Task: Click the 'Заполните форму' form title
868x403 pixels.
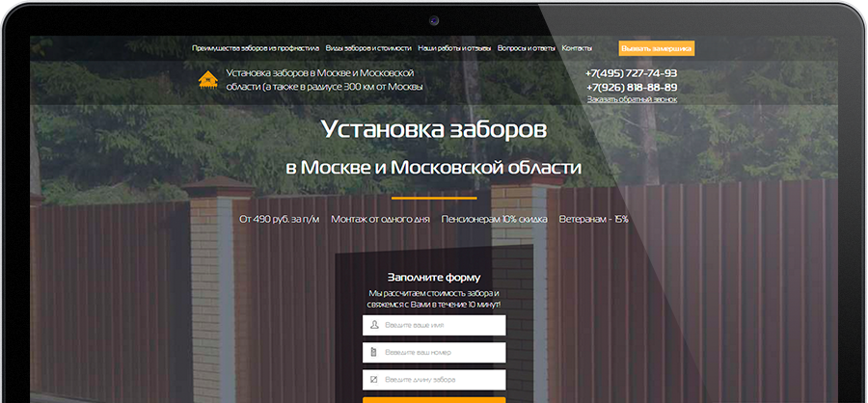Action: (x=434, y=278)
